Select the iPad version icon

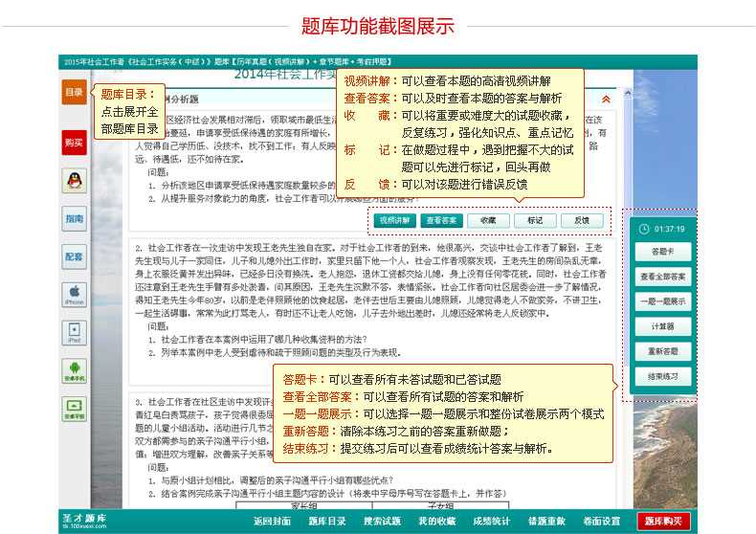click(x=74, y=332)
